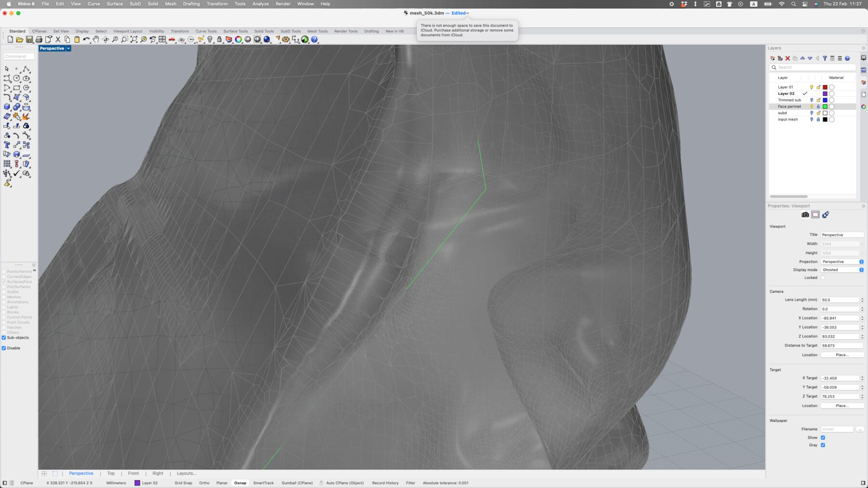Toggle visibility bulb of Layer 01
Screen dimensions: 868x488
pos(812,87)
